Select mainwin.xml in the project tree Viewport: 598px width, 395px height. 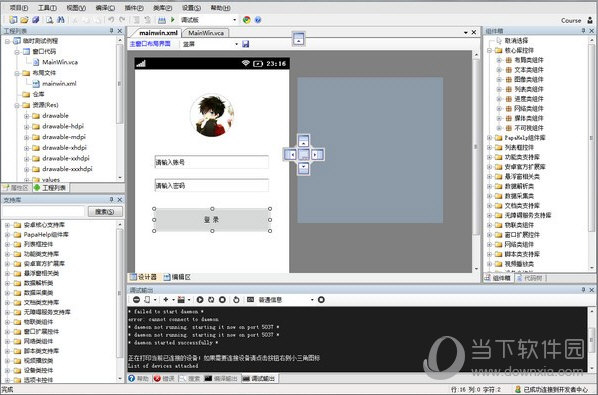59,83
